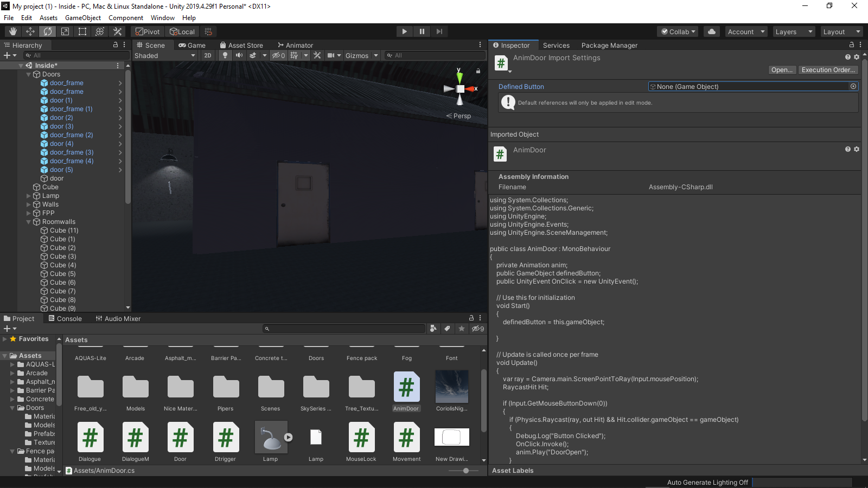
Task: Select the Hand tool in the toolbar
Action: click(x=13, y=31)
